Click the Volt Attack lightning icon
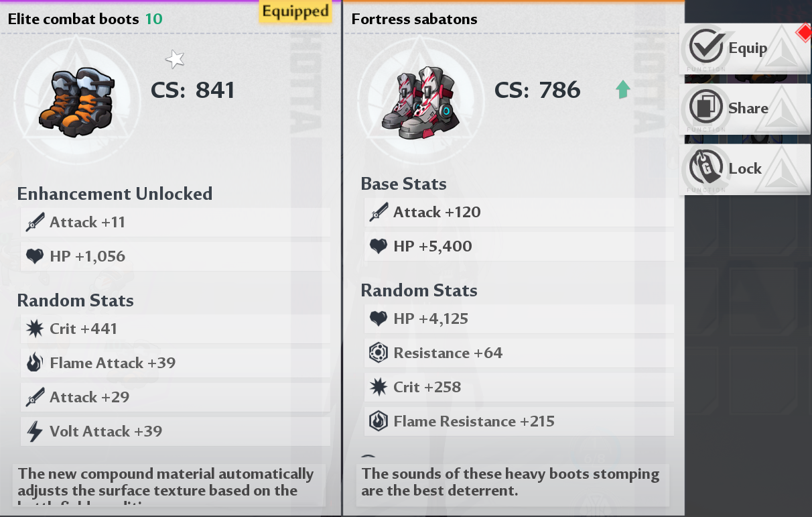This screenshot has height=517, width=812. (x=35, y=431)
